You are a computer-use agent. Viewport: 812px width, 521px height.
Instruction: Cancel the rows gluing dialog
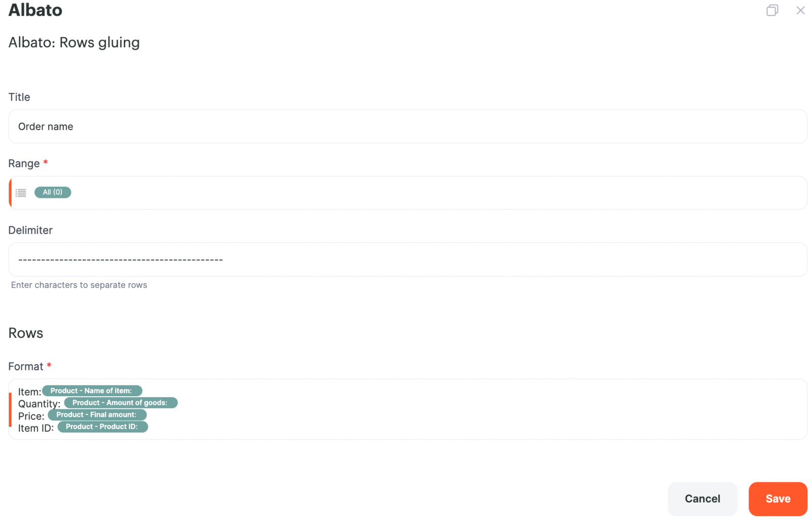pos(702,499)
